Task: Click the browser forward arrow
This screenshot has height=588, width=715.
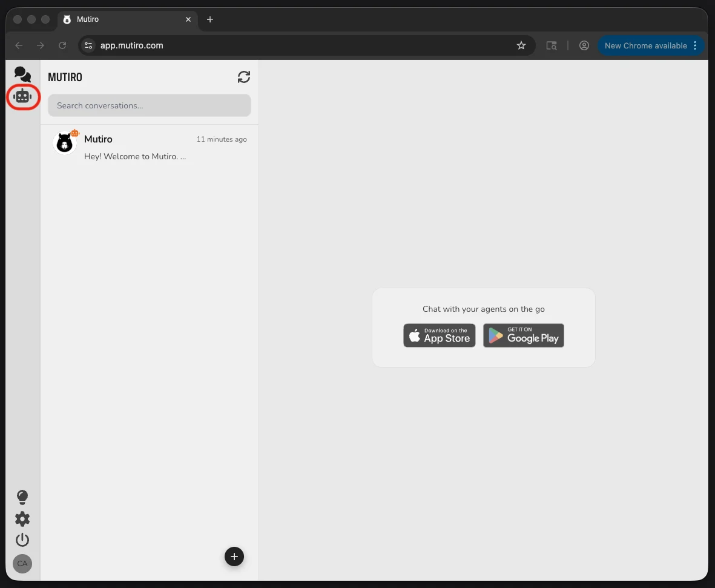Action: point(41,45)
